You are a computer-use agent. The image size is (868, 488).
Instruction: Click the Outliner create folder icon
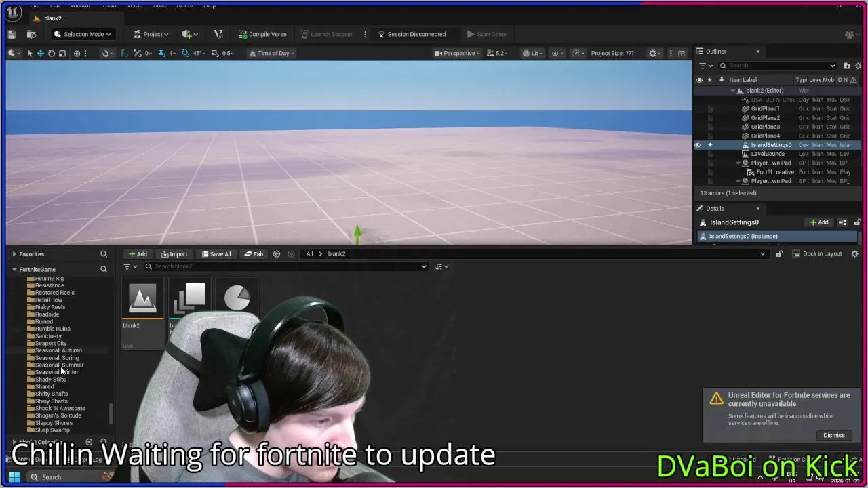point(847,66)
